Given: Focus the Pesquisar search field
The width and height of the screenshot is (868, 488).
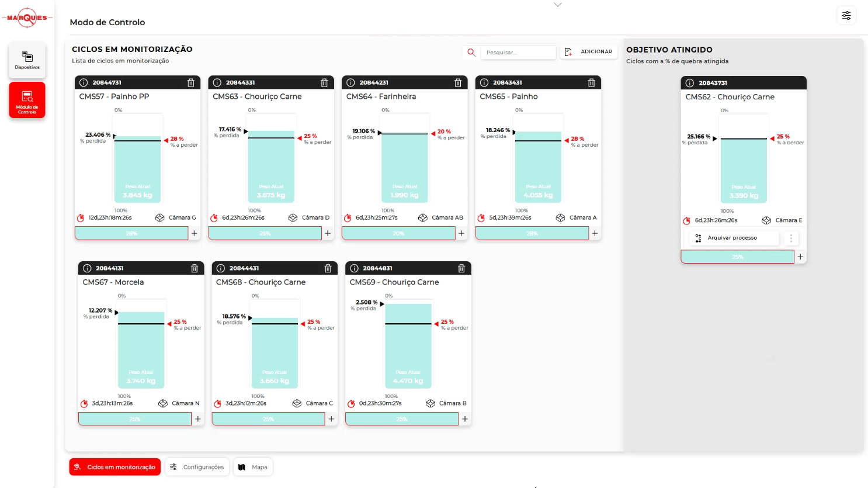Looking at the screenshot, I should pyautogui.click(x=518, y=53).
